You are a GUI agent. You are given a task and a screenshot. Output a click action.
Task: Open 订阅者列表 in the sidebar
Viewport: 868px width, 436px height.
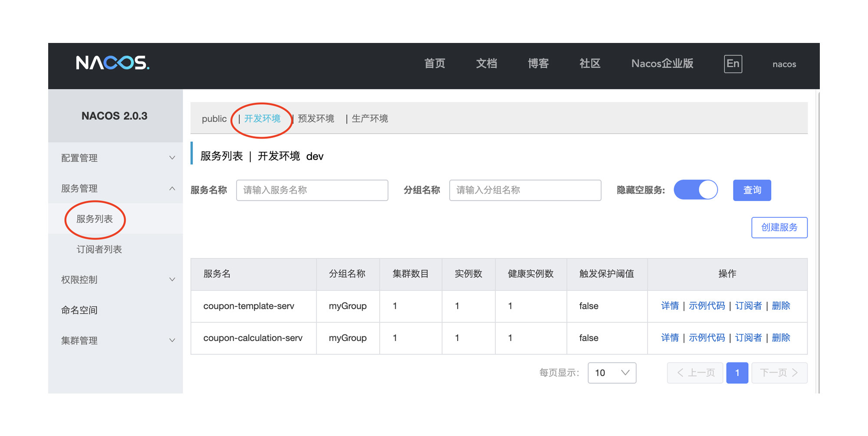99,249
